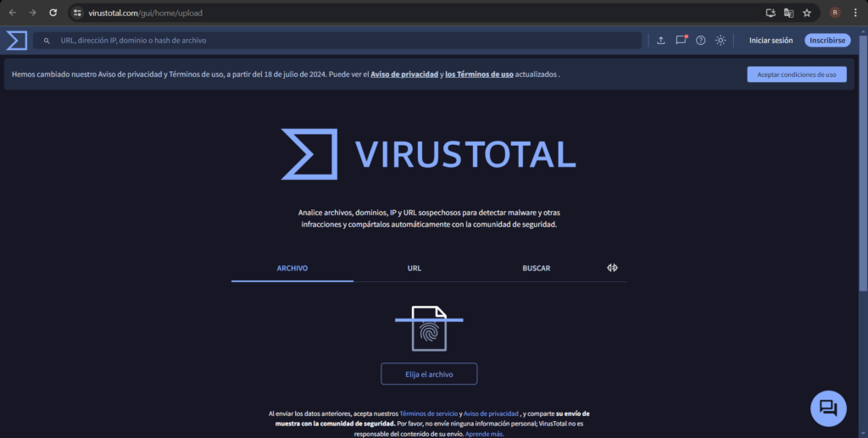This screenshot has height=438, width=868.
Task: Click the search magnifier icon in search bar
Action: (47, 41)
